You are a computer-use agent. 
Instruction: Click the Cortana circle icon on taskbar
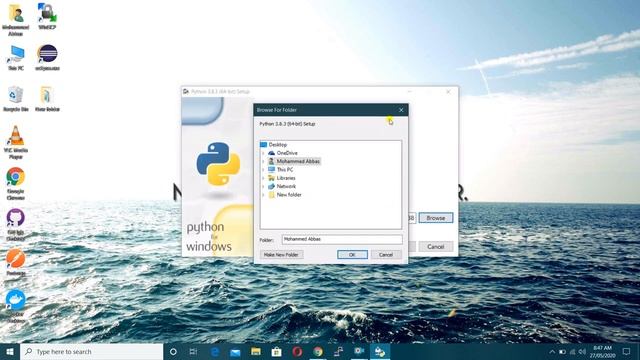coord(173,351)
